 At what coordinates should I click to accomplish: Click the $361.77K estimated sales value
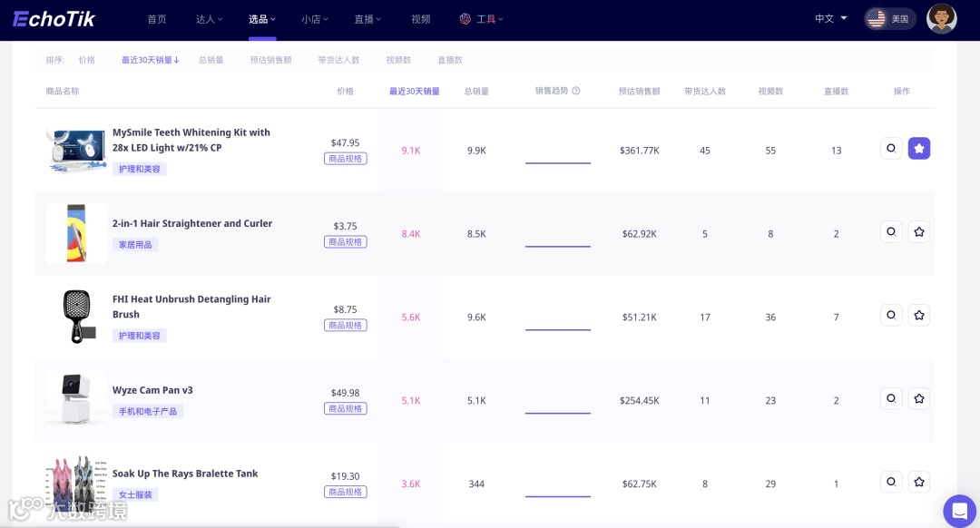[x=640, y=151]
